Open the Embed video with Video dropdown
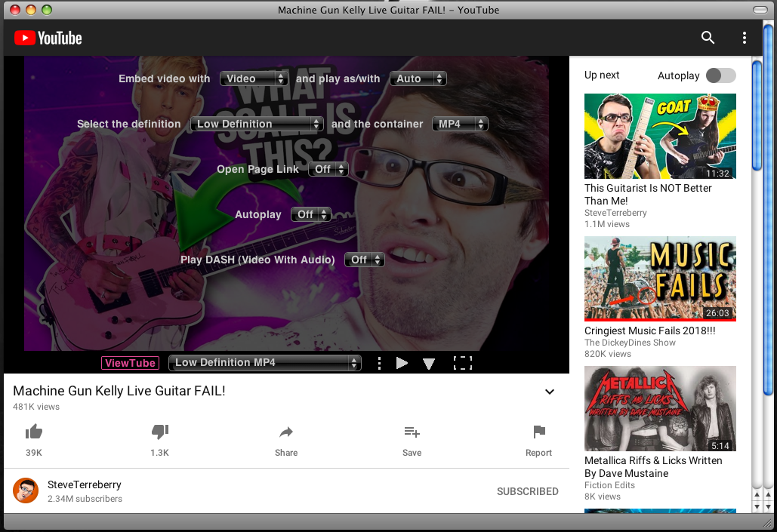The image size is (777, 532). (x=254, y=78)
